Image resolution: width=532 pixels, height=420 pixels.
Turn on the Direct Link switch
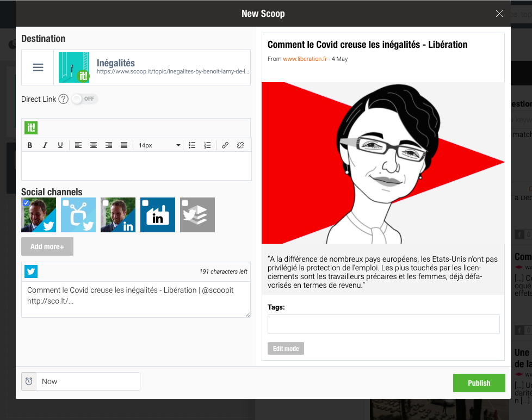click(85, 99)
